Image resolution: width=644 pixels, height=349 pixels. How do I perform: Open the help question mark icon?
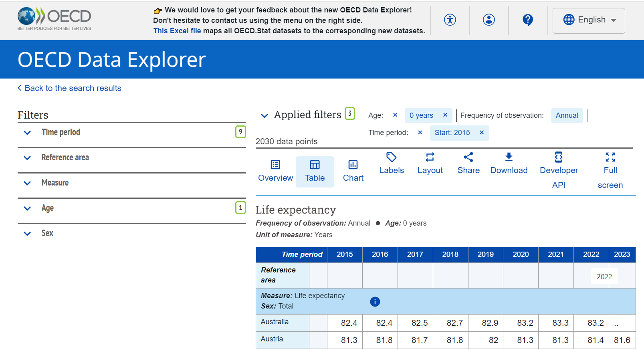528,20
